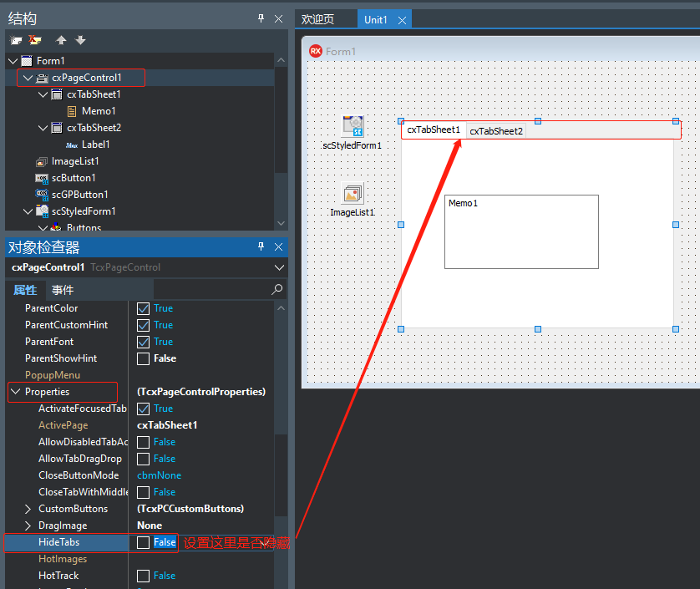The width and height of the screenshot is (700, 589).
Task: Collapse the Properties property group
Action: click(x=16, y=392)
